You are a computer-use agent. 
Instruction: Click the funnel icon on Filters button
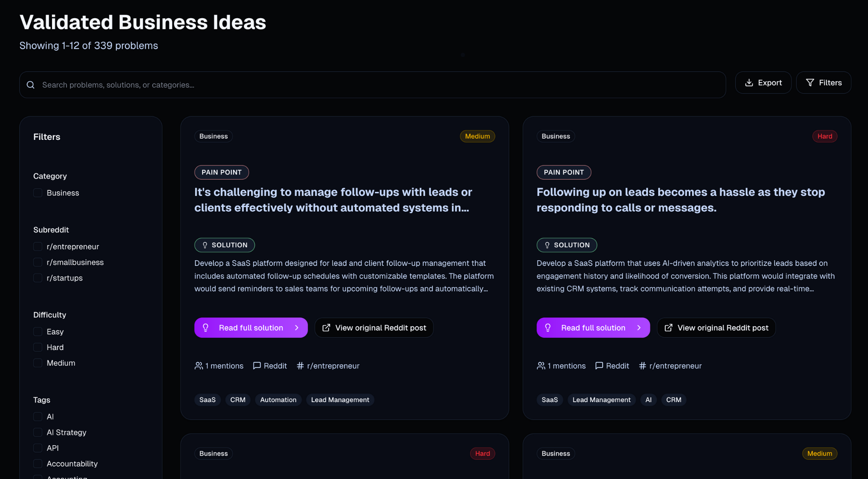810,83
